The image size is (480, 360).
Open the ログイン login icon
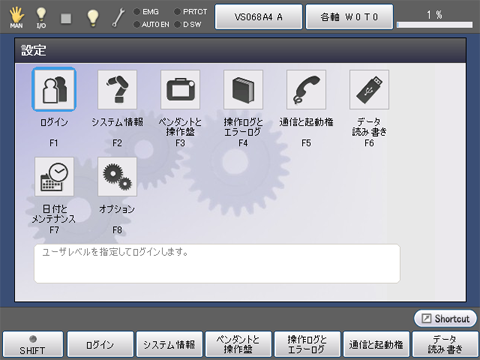[54, 89]
